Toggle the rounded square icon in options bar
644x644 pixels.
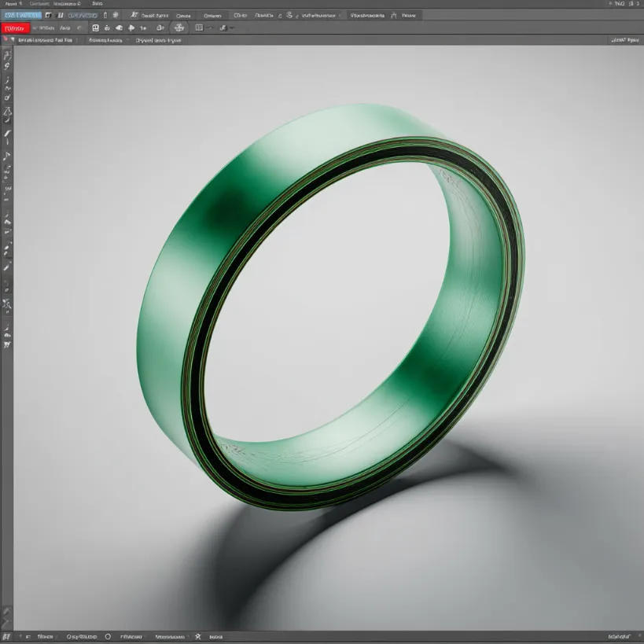[95, 28]
